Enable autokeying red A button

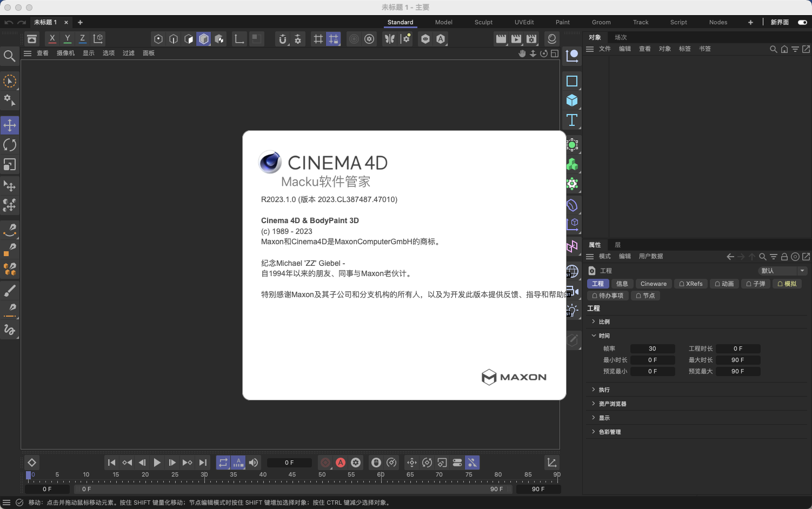pyautogui.click(x=341, y=463)
